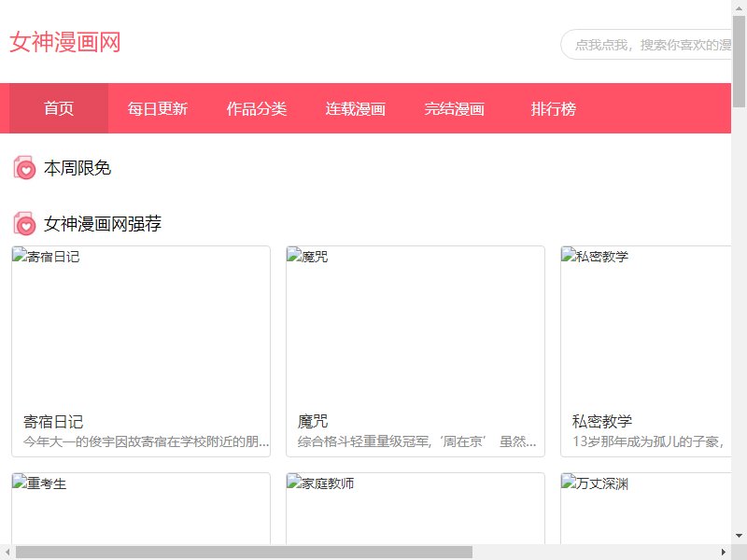The width and height of the screenshot is (747, 560).
Task: Open the 寄宿日记 cover thumbnail
Action: [x=141, y=326]
